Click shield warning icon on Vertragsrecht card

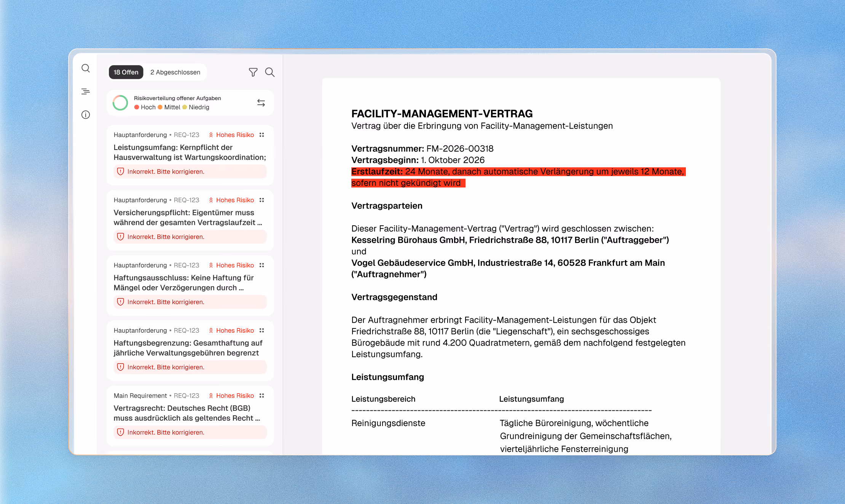pyautogui.click(x=121, y=432)
